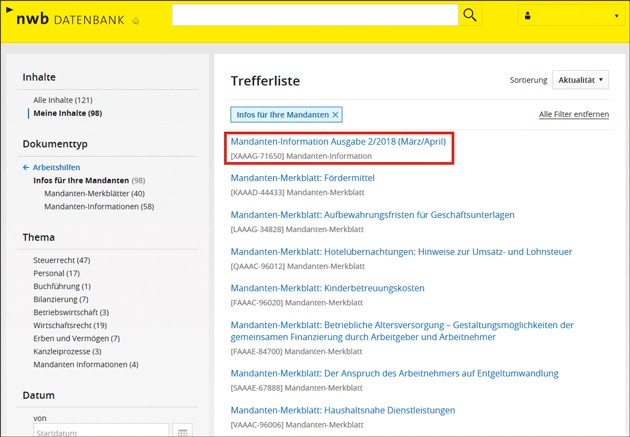This screenshot has height=437, width=630.
Task: Choose the Steuerrecht (47) topic
Action: coord(62,259)
